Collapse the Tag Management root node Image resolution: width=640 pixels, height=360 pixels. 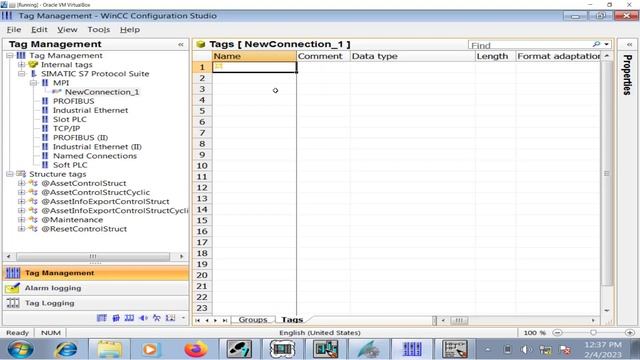click(10, 56)
